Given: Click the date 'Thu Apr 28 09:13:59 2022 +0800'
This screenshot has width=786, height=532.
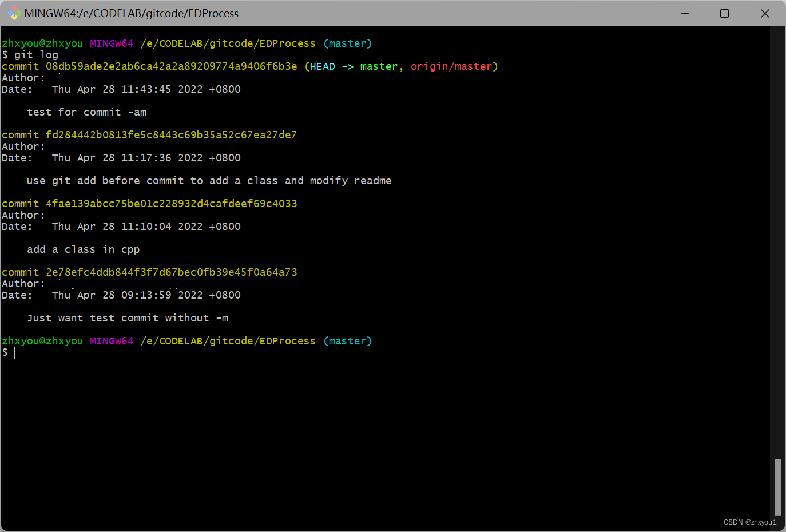Looking at the screenshot, I should 146,295.
